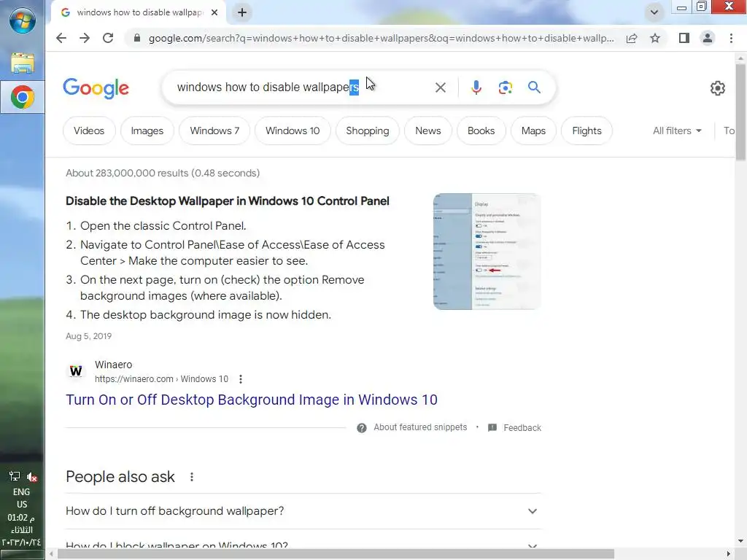Open Windows Explorer from the taskbar

23,63
